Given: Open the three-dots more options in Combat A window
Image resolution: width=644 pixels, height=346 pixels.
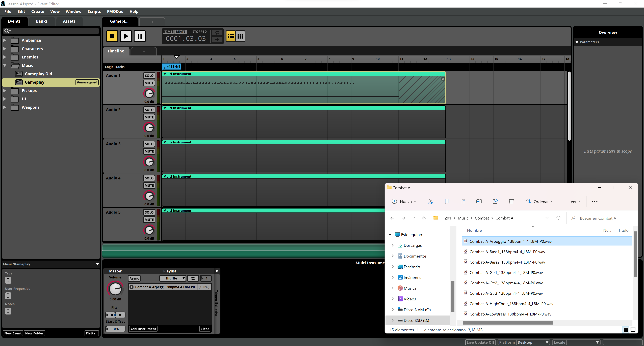Looking at the screenshot, I should (595, 201).
